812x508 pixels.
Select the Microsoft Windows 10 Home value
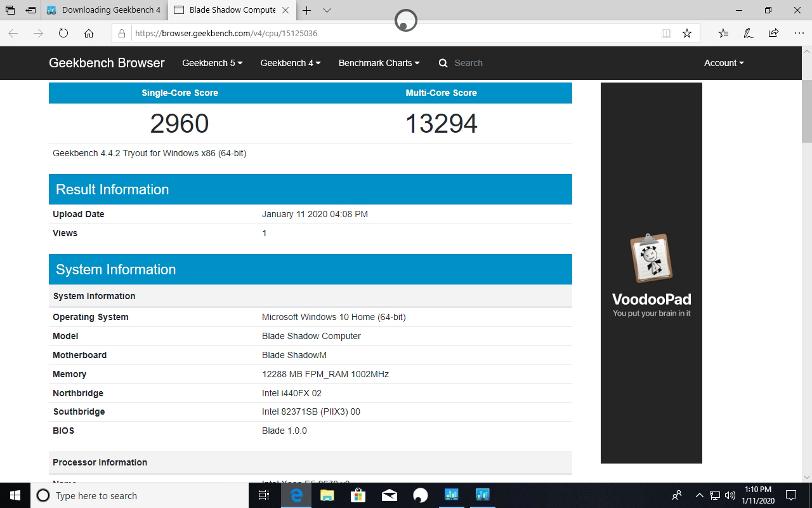coord(334,317)
